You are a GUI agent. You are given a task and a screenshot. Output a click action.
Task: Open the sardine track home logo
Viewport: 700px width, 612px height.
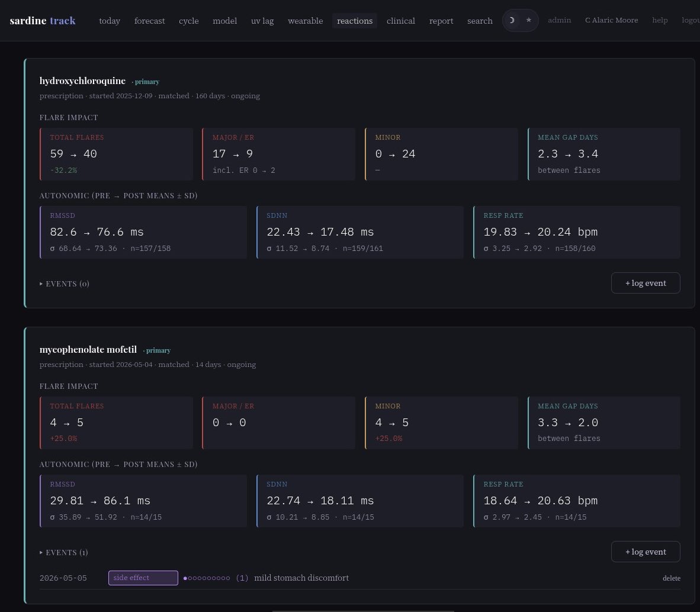[43, 21]
